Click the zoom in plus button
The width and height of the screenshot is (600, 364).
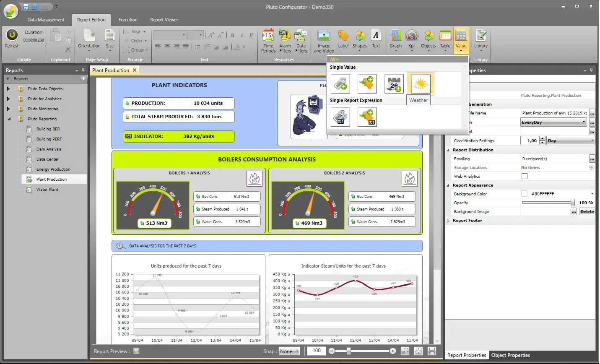coord(392,351)
